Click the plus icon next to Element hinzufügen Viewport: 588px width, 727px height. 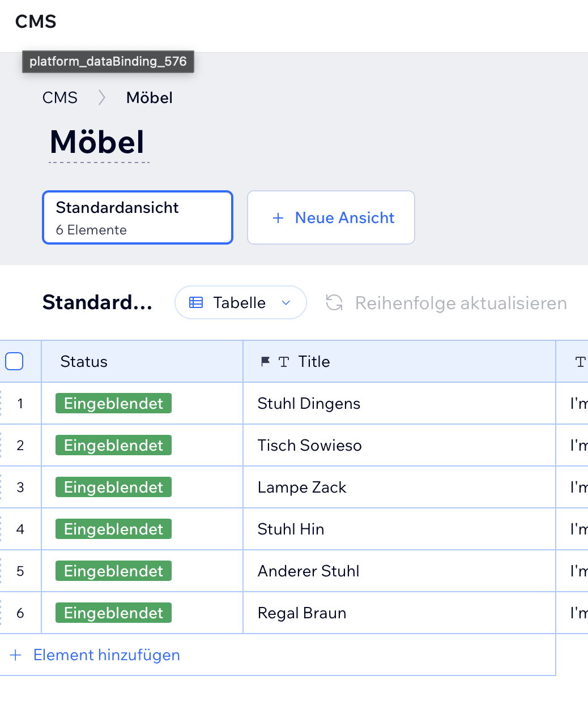point(16,655)
